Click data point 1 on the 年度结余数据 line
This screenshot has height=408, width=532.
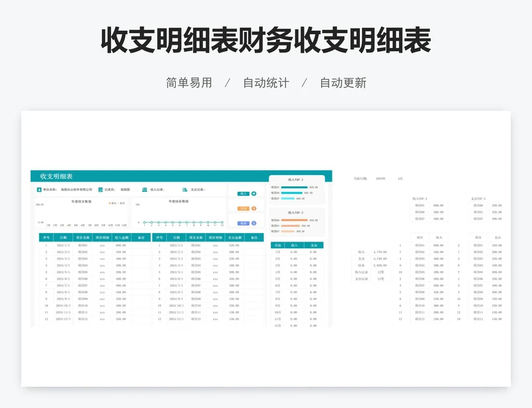coord(144,222)
